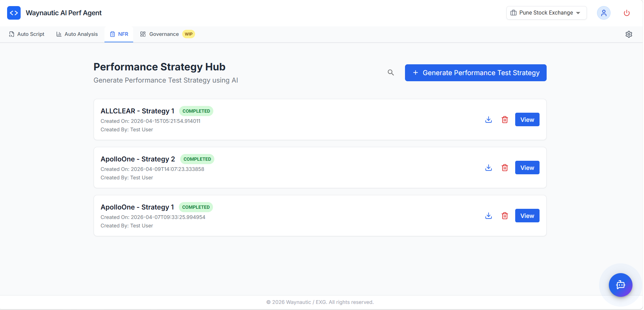
Task: Switch to the Auto Analysis tab
Action: pyautogui.click(x=77, y=34)
